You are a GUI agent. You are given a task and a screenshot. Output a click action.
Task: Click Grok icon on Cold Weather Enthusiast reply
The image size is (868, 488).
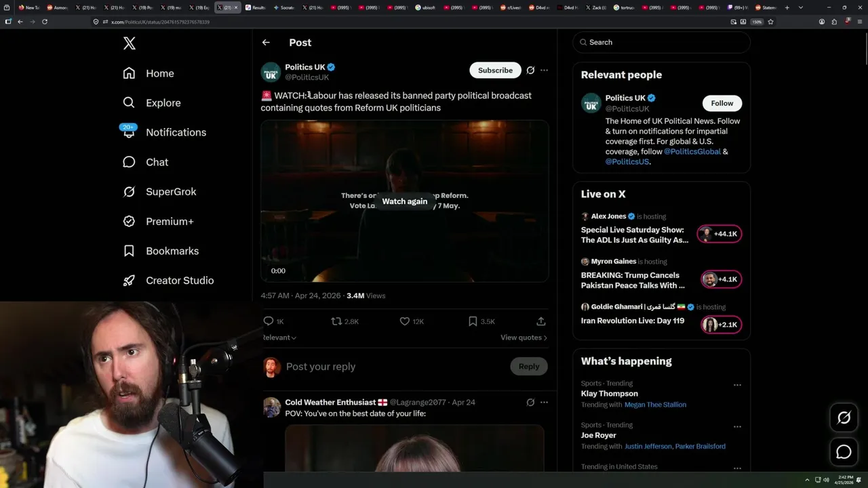530,402
